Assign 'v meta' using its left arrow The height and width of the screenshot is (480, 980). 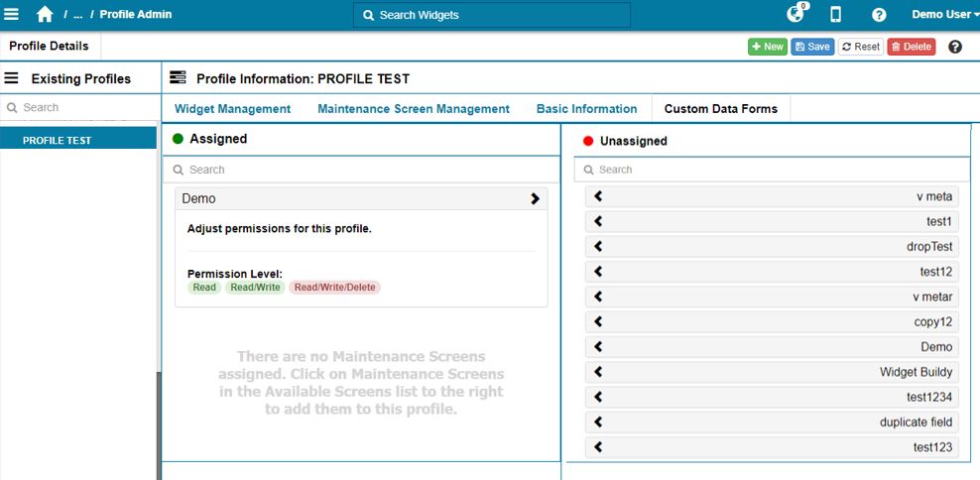tap(599, 196)
